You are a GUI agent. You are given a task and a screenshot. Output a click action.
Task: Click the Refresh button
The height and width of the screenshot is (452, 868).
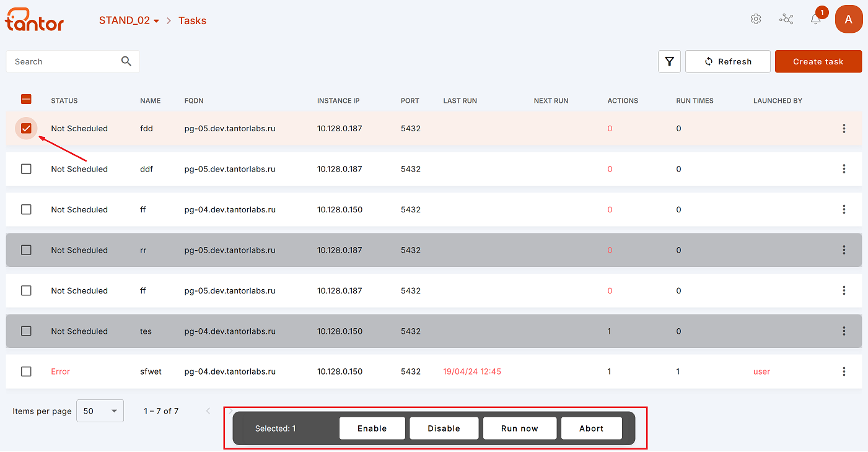pos(728,62)
